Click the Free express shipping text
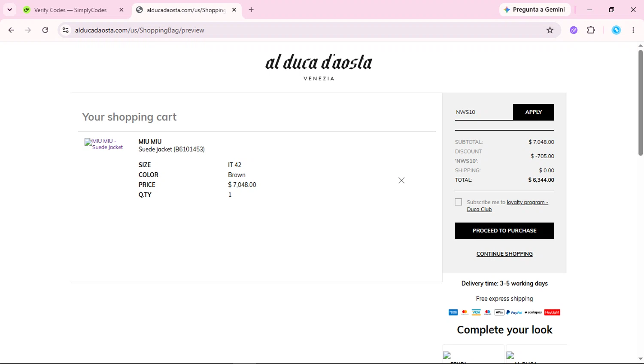The width and height of the screenshot is (644, 364). pos(504,299)
